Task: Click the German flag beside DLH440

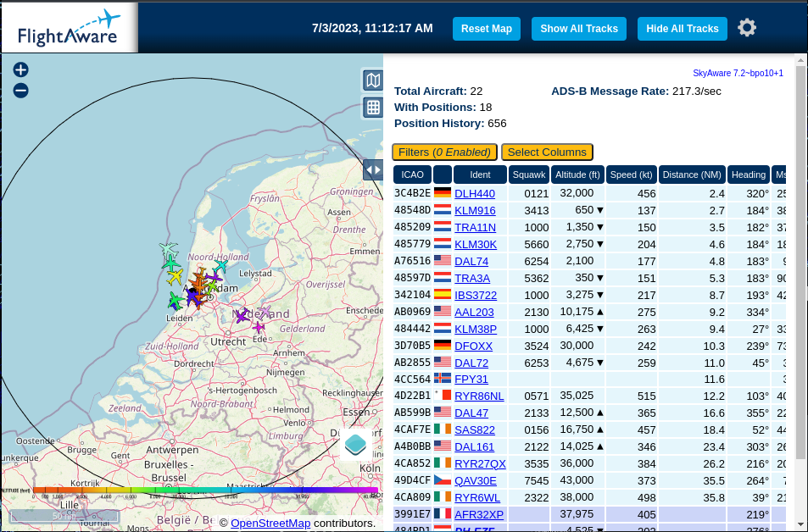Action: (x=442, y=193)
